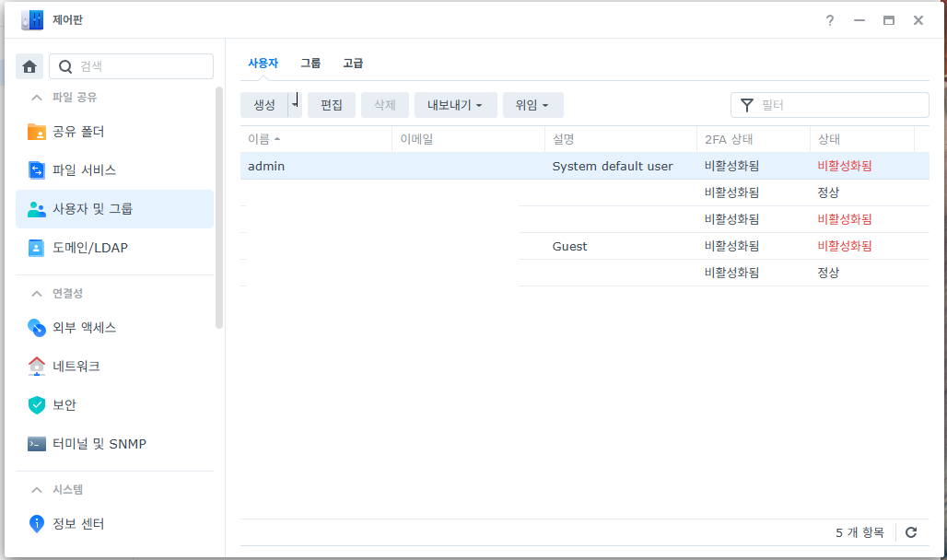
Task: Click the Guest description cell
Action: pos(569,247)
